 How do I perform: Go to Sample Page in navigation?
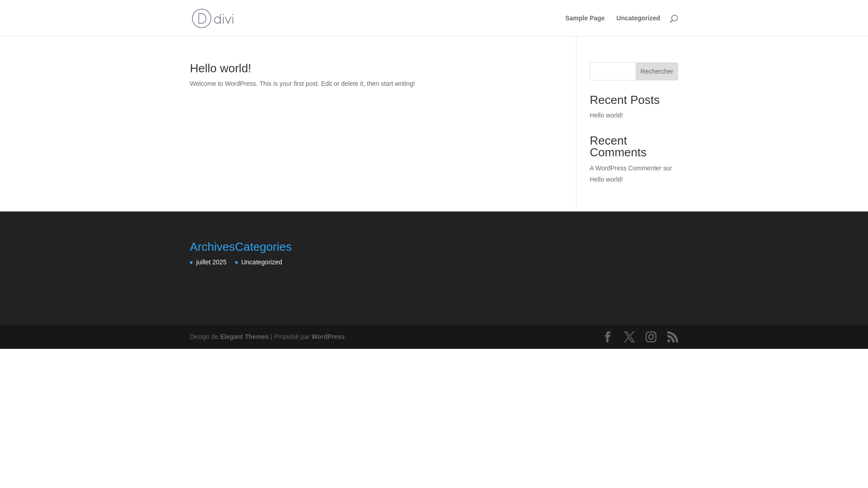[x=585, y=18]
